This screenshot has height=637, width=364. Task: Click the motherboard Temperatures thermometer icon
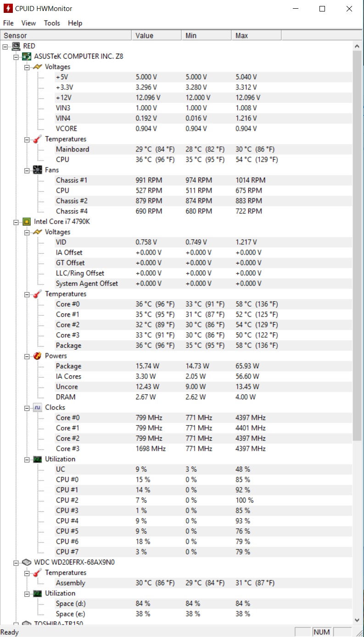[x=38, y=139]
